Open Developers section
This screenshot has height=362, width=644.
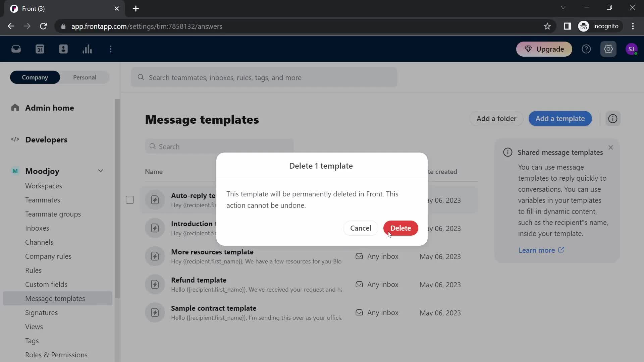tap(46, 140)
